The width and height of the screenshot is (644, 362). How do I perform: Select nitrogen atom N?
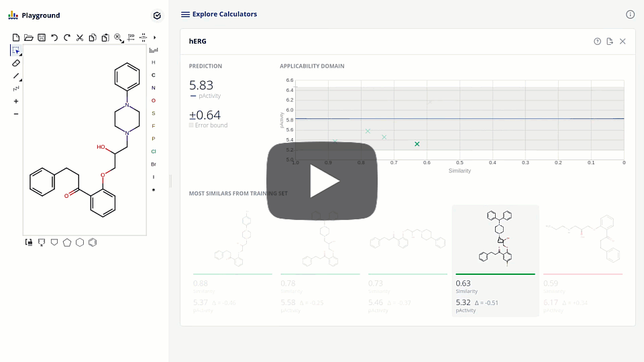[154, 88]
